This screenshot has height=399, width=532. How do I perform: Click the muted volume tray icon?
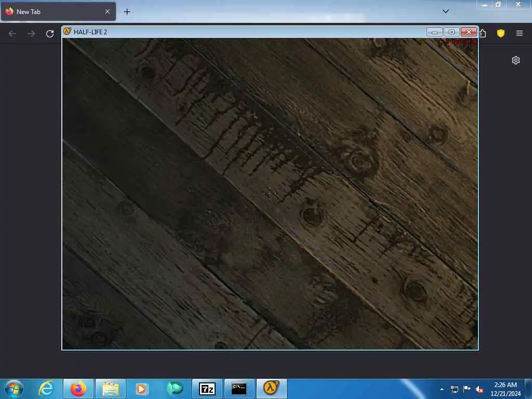(480, 390)
